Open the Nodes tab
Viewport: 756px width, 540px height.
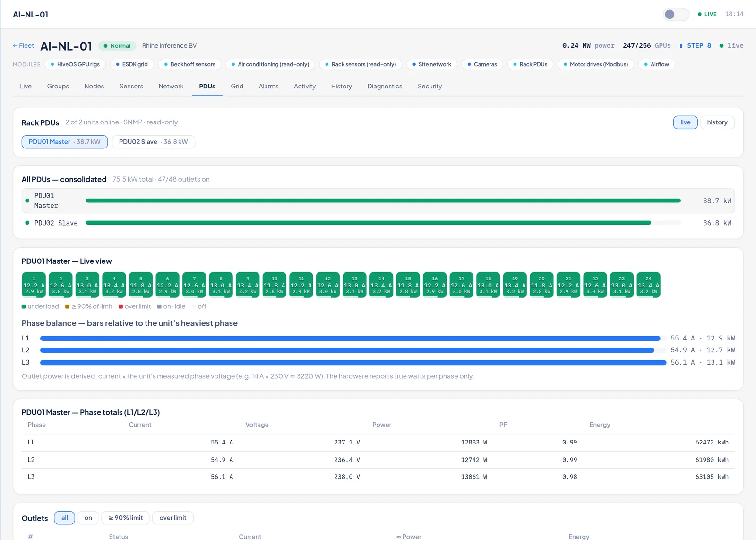(94, 87)
